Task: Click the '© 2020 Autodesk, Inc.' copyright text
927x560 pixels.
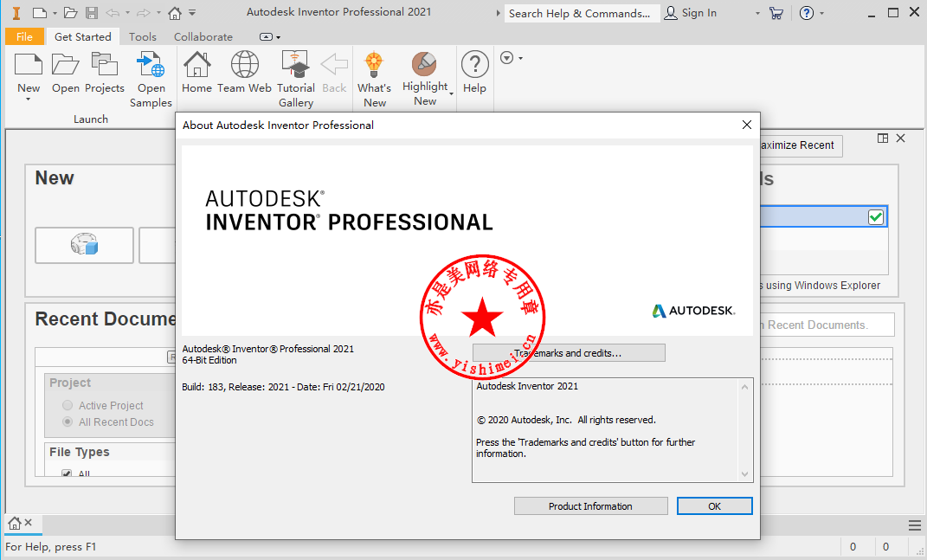Action: 525,420
